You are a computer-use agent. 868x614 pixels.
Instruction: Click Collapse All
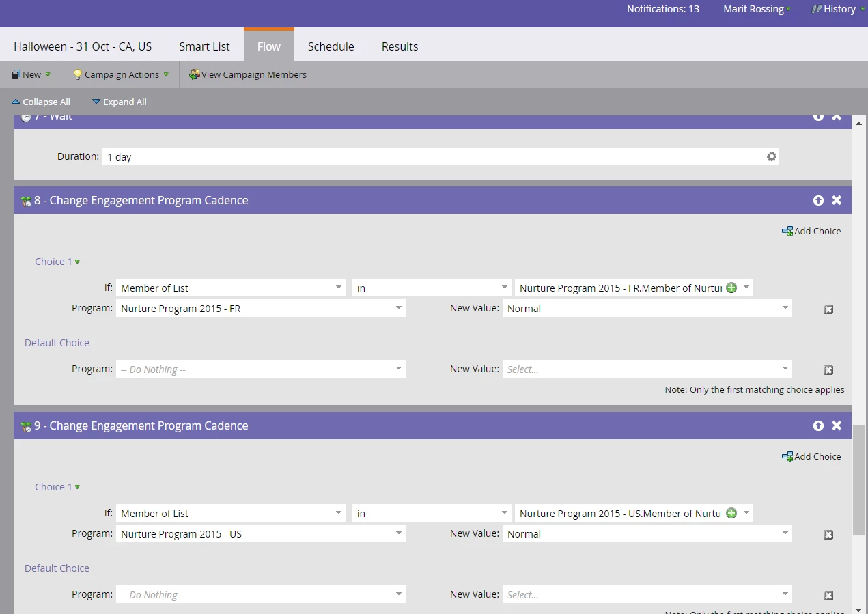click(41, 102)
